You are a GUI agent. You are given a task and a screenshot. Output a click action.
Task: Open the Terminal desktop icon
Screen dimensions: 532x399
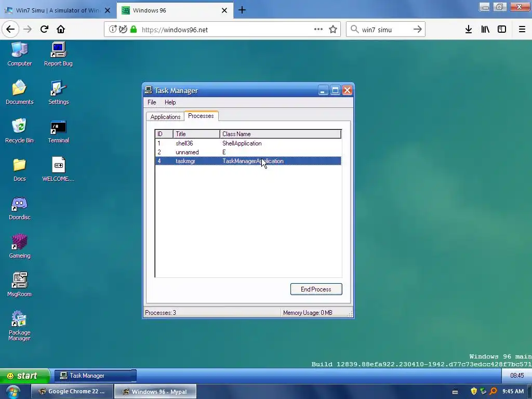[58, 131]
